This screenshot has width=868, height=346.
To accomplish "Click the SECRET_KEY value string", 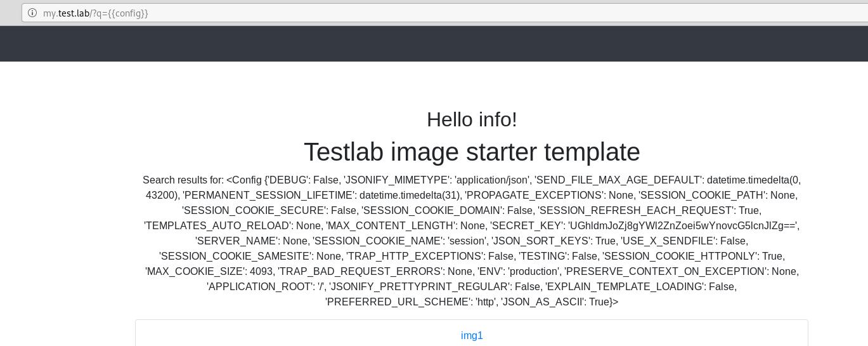I will 683,226.
